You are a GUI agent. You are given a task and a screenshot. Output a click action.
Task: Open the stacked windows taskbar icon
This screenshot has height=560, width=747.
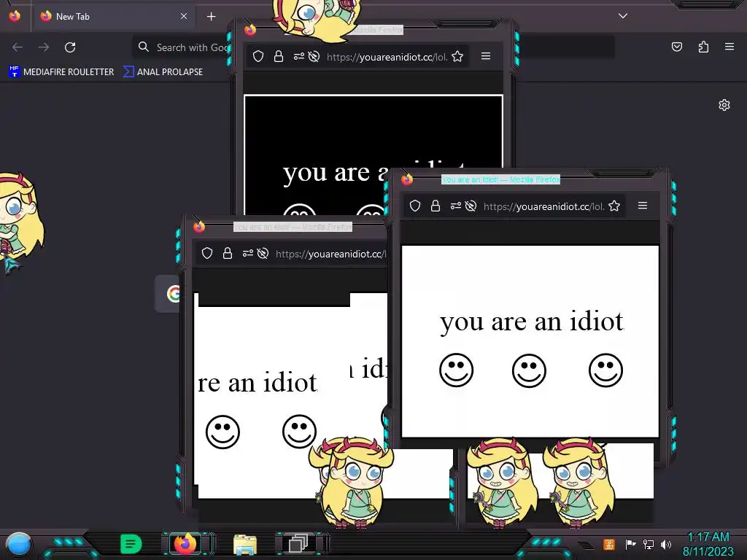(298, 544)
